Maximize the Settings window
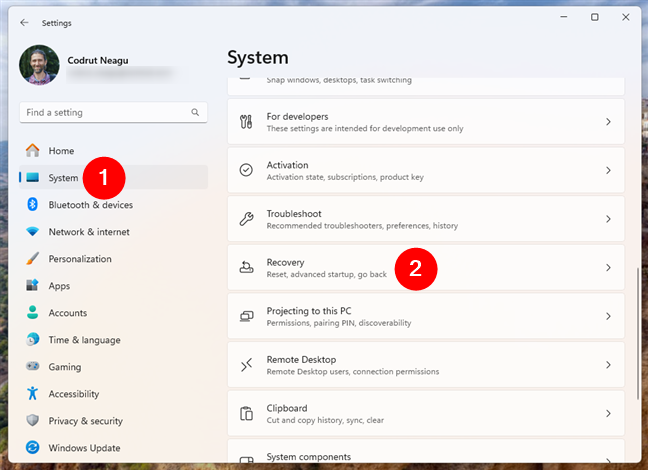This screenshot has height=470, width=648. pos(594,17)
